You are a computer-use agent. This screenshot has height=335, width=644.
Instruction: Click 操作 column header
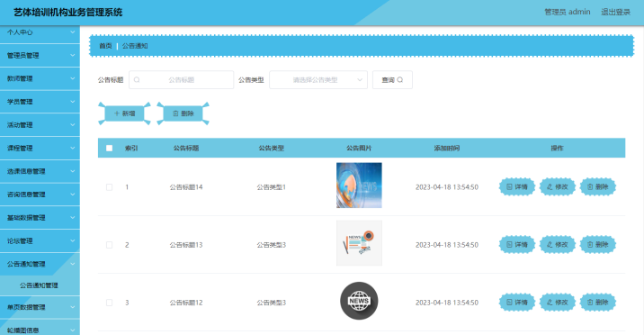pyautogui.click(x=557, y=148)
